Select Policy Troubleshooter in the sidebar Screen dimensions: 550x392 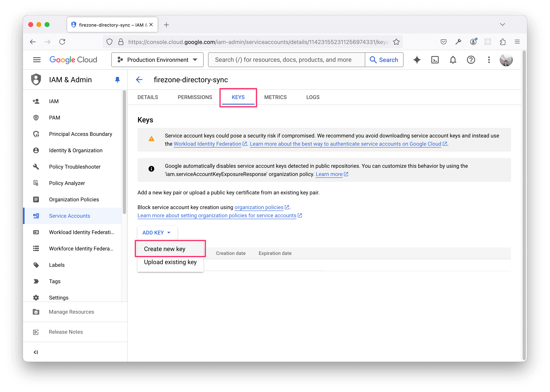tap(74, 167)
